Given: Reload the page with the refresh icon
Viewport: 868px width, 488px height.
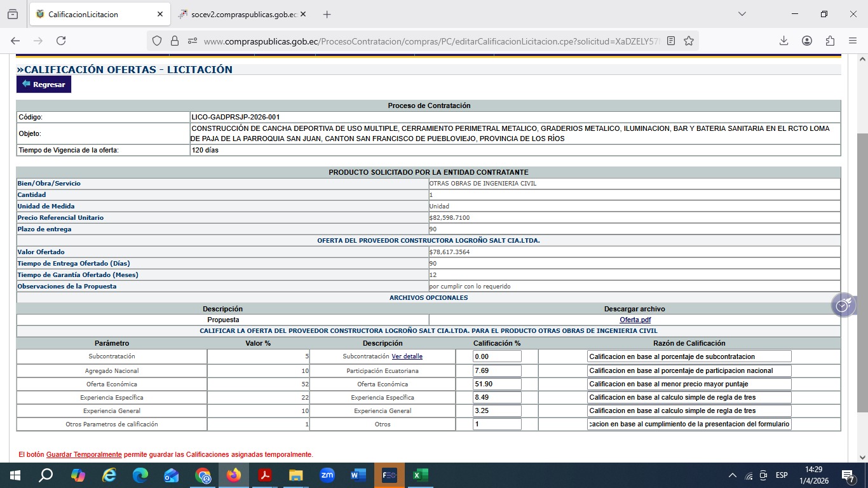Looking at the screenshot, I should tap(61, 41).
